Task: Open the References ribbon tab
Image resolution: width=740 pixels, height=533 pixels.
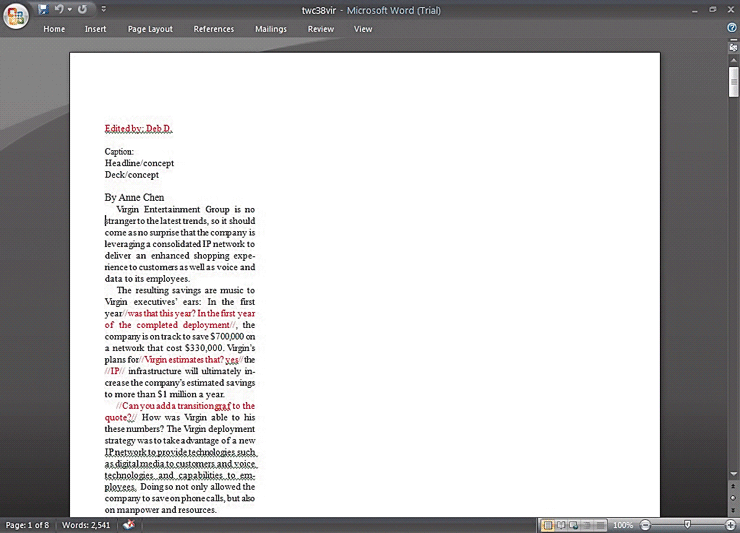Action: point(213,29)
